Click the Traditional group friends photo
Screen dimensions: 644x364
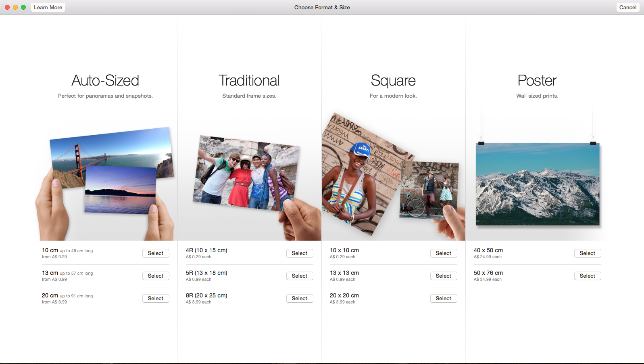click(246, 174)
